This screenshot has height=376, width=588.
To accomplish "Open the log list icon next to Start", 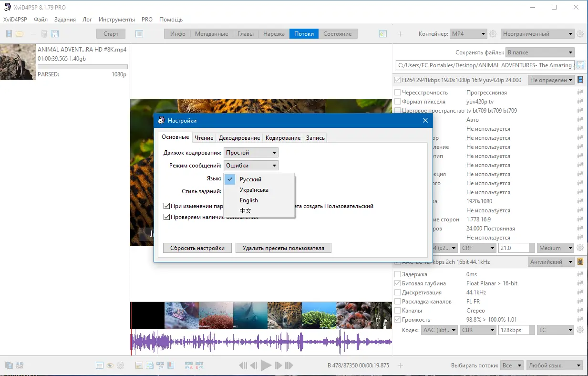I will 138,33.
